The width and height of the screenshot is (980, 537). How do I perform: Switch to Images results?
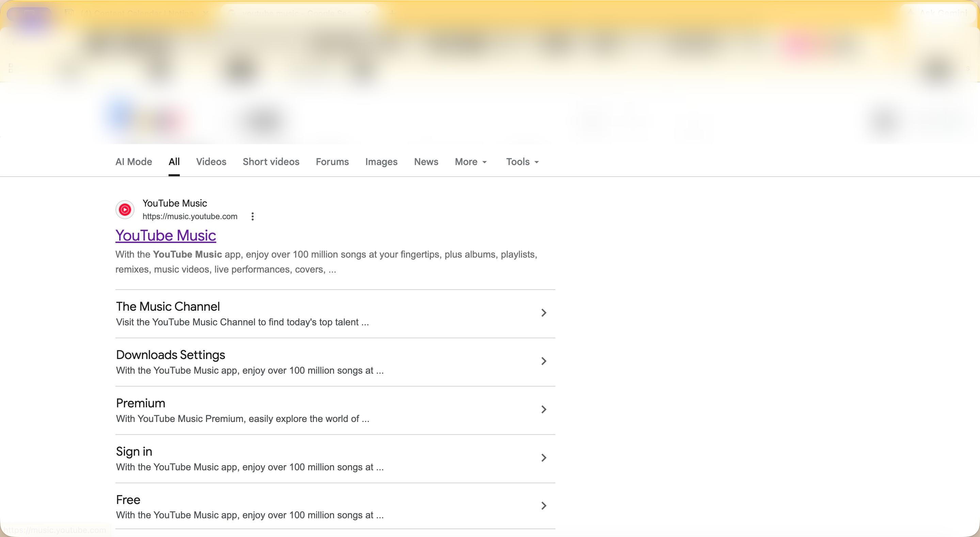(381, 162)
